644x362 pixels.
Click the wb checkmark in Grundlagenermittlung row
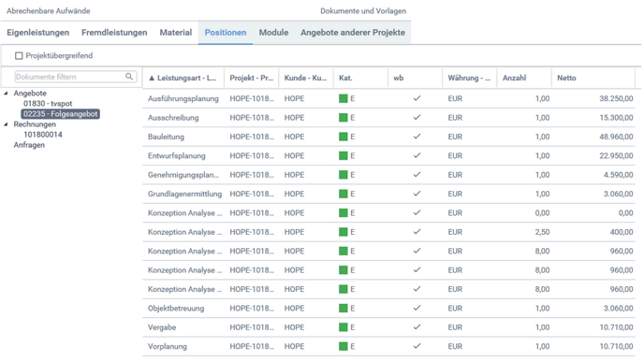pyautogui.click(x=417, y=194)
